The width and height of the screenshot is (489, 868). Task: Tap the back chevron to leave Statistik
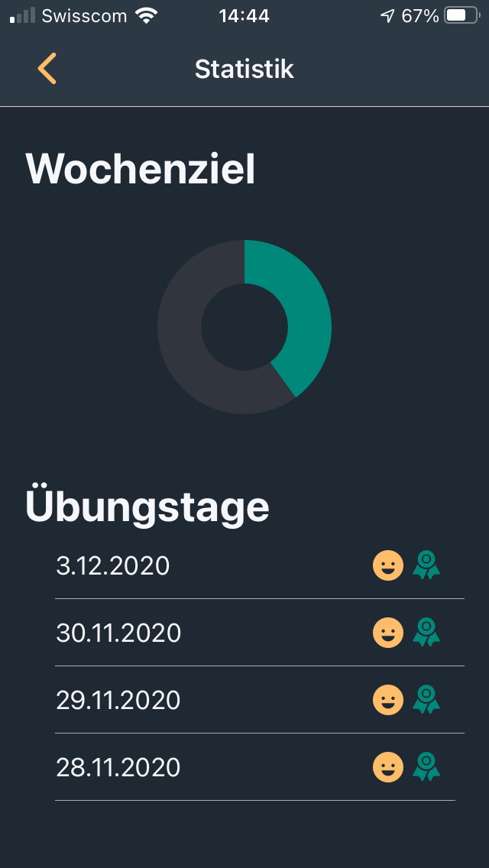(47, 69)
